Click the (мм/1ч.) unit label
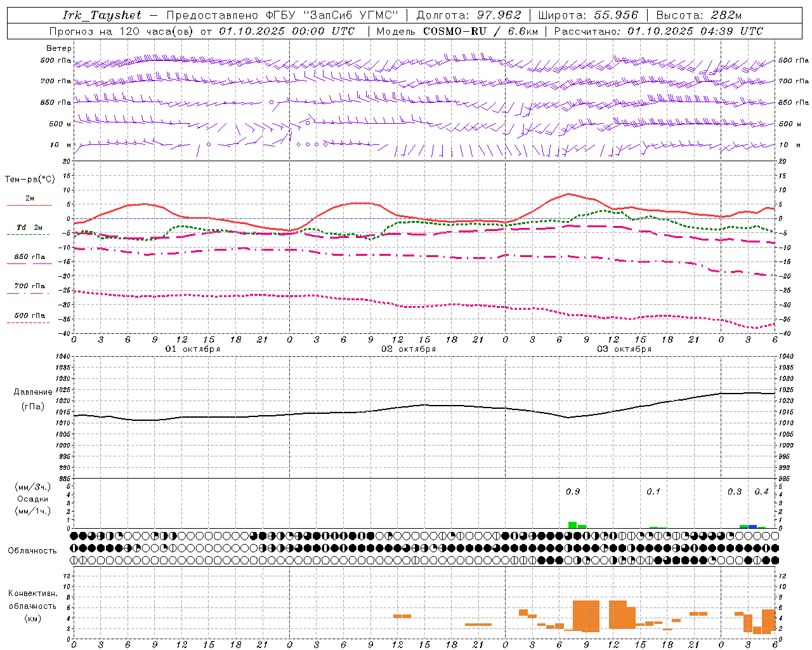The height and width of the screenshot is (650, 812). [x=32, y=511]
